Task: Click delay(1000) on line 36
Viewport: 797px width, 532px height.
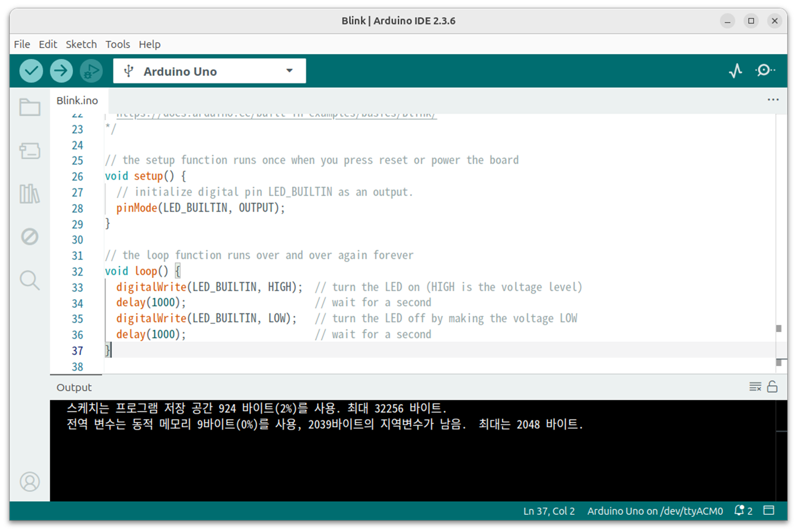Action: (151, 334)
